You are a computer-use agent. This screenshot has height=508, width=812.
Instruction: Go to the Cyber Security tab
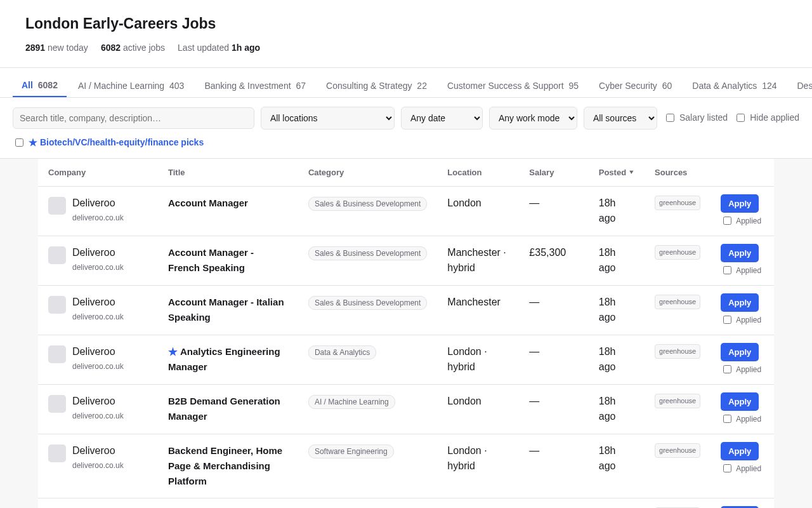(x=635, y=86)
